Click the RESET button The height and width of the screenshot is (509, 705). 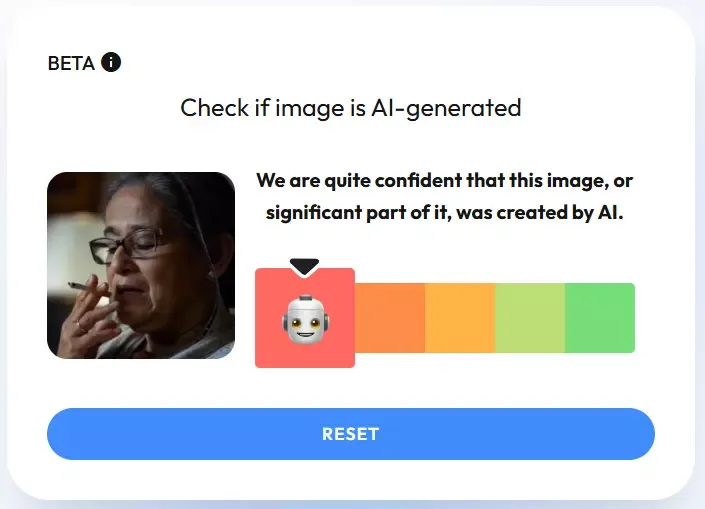tap(351, 434)
